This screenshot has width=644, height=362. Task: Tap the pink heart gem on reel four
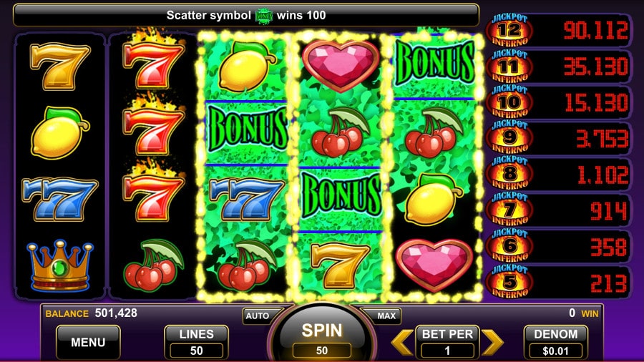(x=340, y=66)
